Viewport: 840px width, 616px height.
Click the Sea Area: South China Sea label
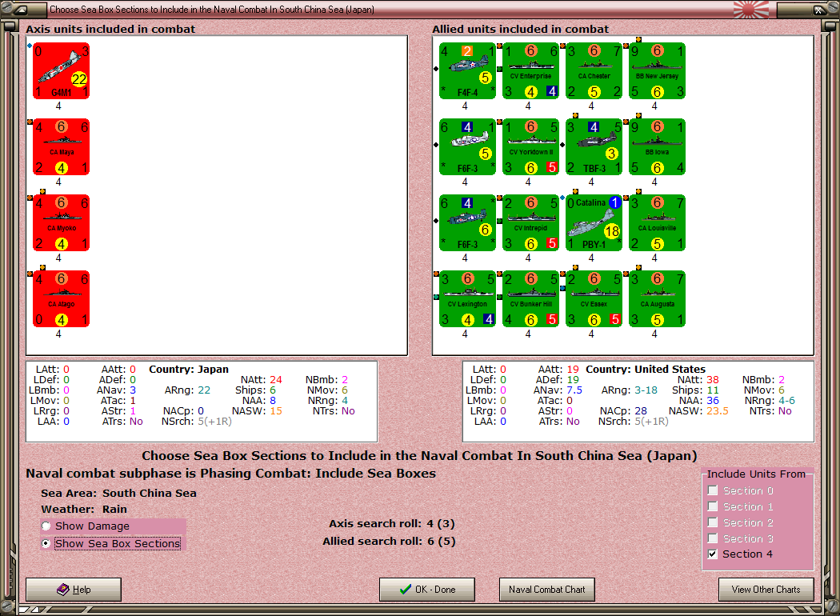click(x=119, y=494)
